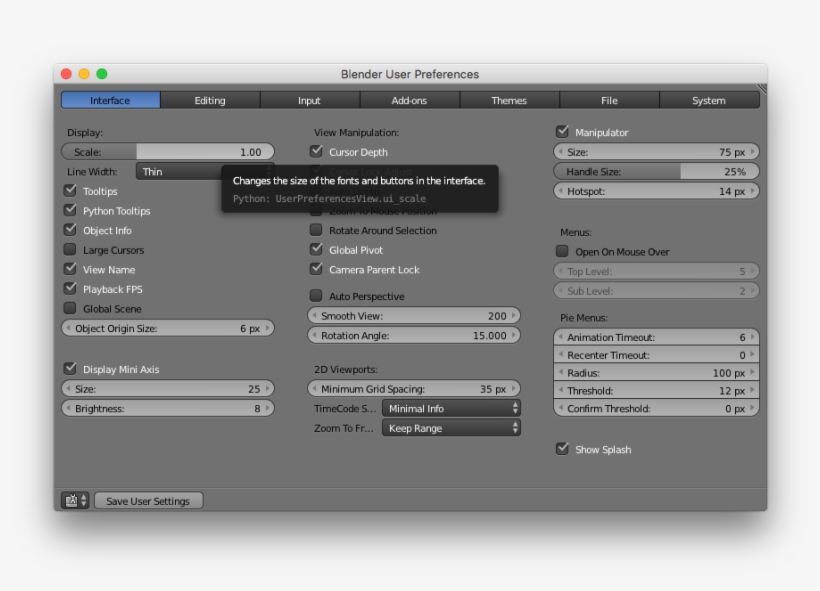
Task: Click the "Blender User Preferences" window title
Action: click(410, 74)
